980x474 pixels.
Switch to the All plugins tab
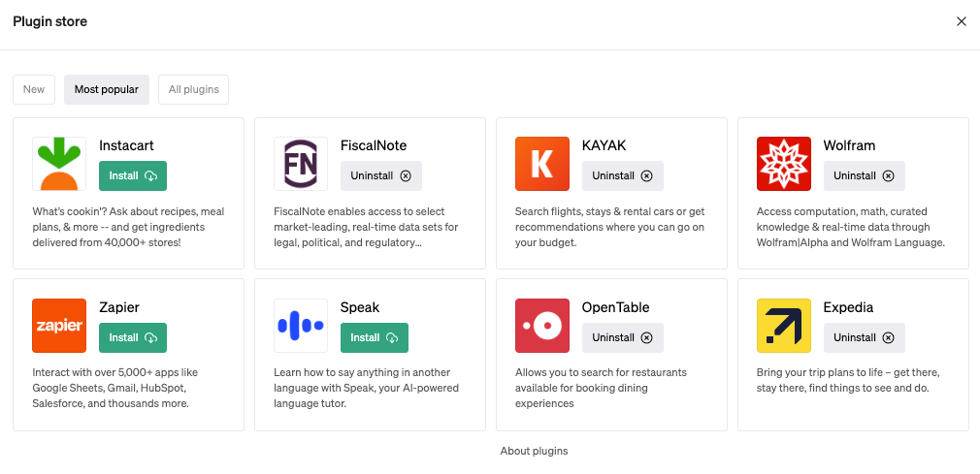(194, 89)
